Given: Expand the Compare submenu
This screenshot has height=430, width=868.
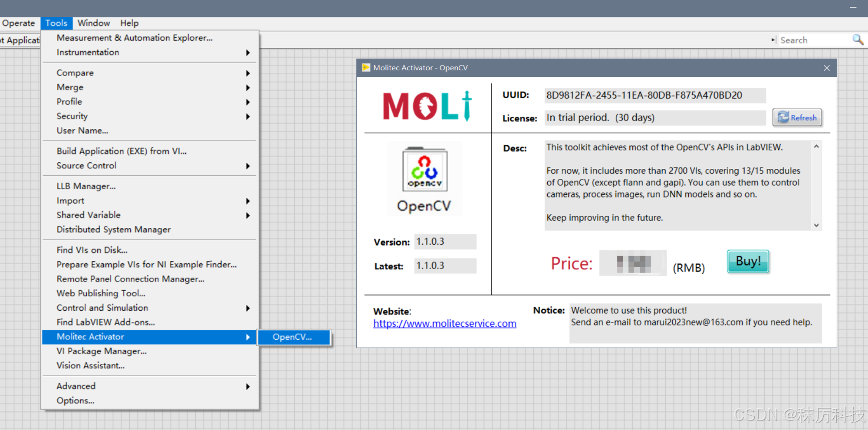Looking at the screenshot, I should tap(150, 73).
